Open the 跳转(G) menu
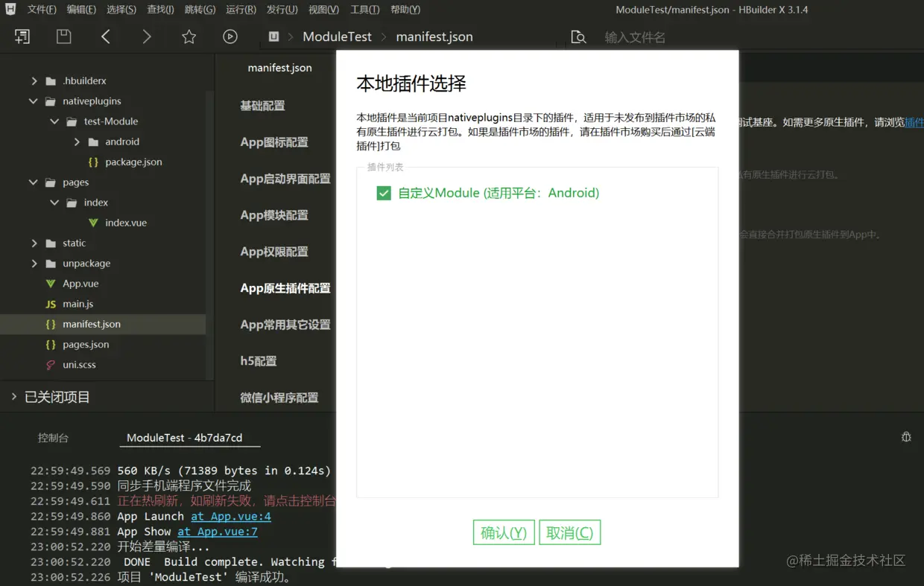Viewport: 924px width, 586px height. [200, 10]
